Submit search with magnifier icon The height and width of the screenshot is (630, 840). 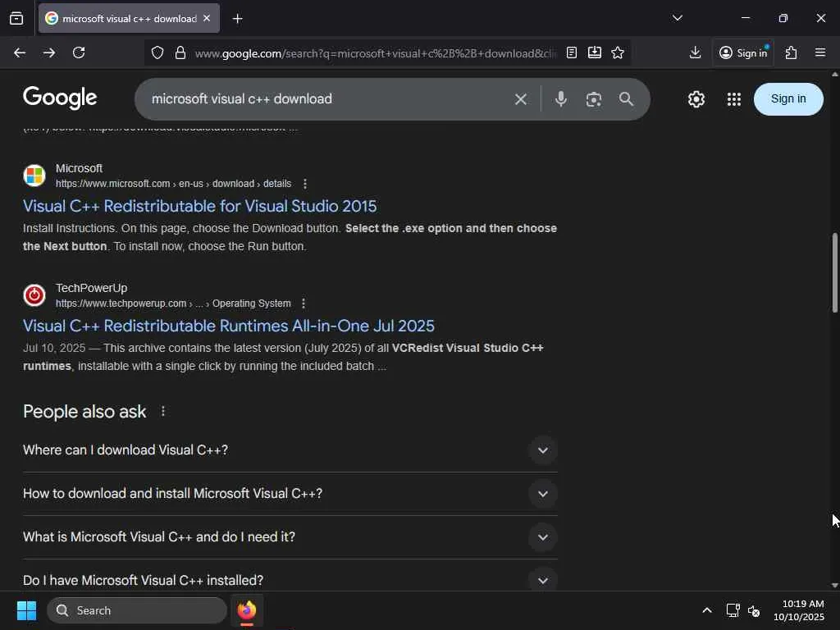[x=626, y=99]
